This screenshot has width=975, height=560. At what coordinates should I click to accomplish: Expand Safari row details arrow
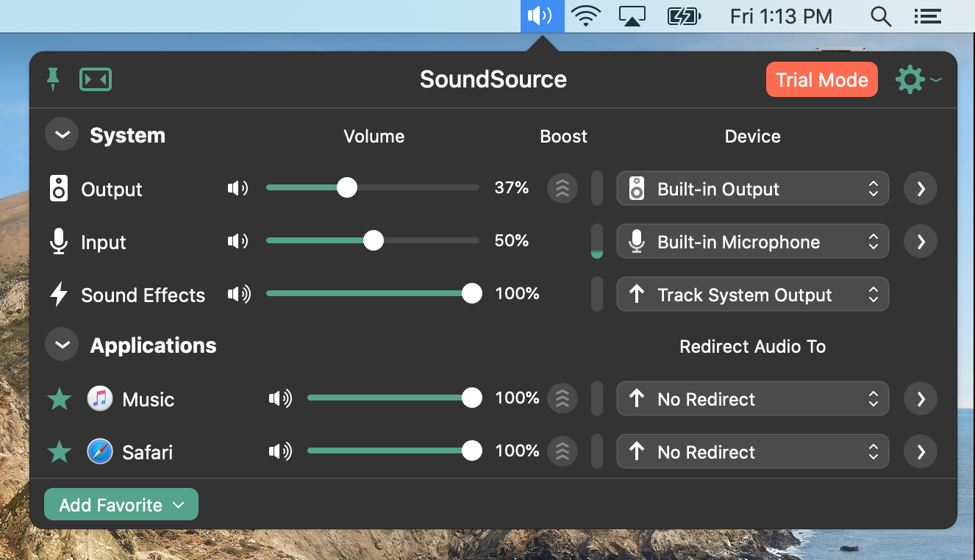(x=921, y=452)
